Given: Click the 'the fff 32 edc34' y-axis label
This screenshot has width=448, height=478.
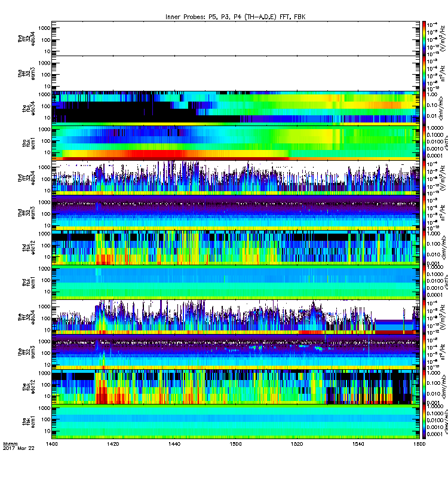Looking at the screenshot, I should [x=26, y=317].
